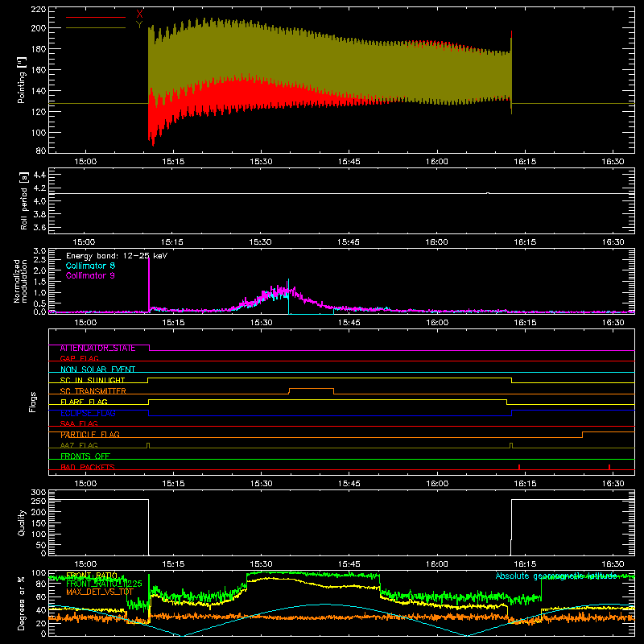The image size is (644, 644).
Task: Select the yellow FRONT_RATIO legend entry
Action: [x=92, y=576]
